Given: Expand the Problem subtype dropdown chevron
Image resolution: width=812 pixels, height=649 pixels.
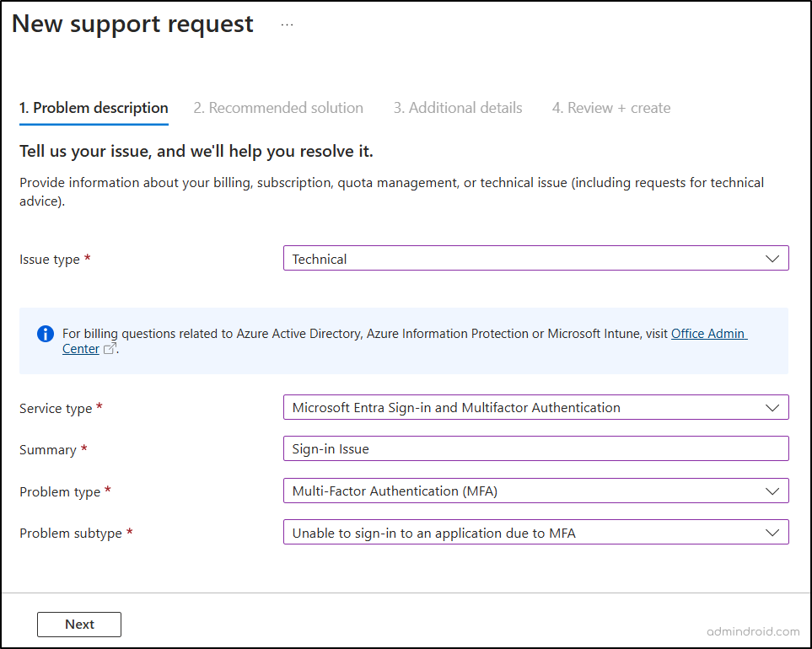Looking at the screenshot, I should [x=772, y=533].
